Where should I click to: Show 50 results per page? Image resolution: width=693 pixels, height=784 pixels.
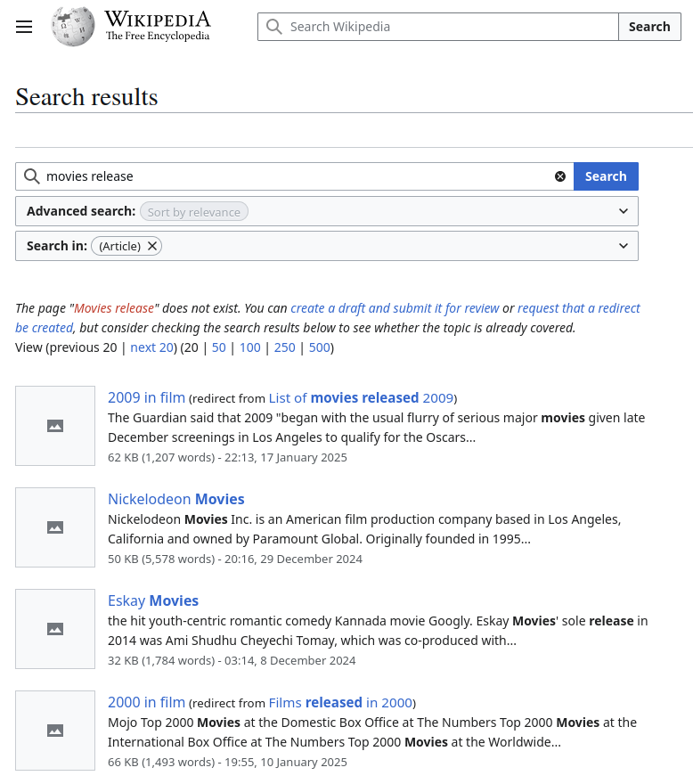coord(218,347)
